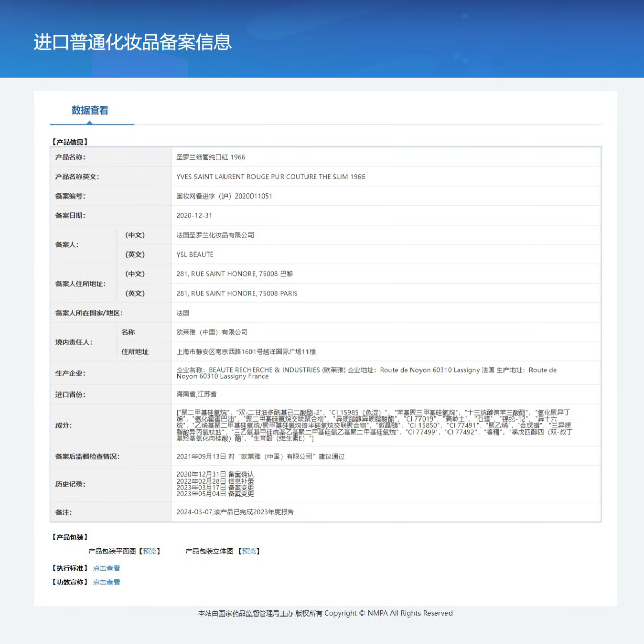This screenshot has height=644, width=644.
Task: Open 预览 for 产品包装立体图
Action: pyautogui.click(x=249, y=551)
